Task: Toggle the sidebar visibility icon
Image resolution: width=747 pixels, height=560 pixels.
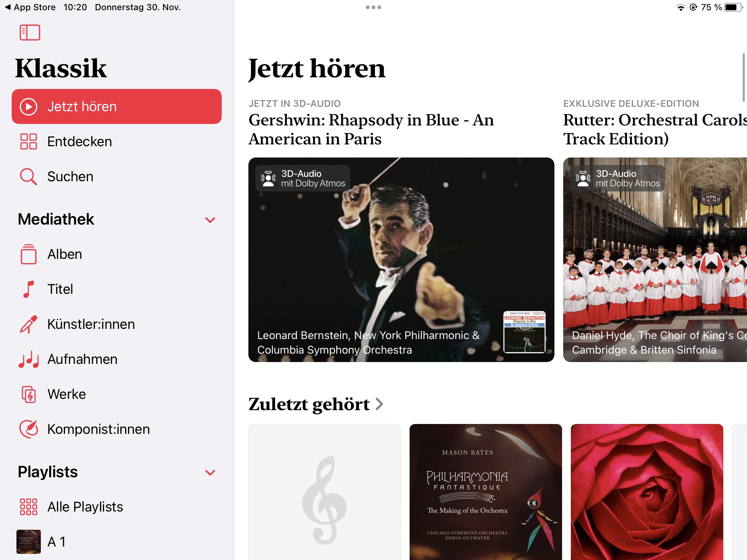Action: tap(30, 32)
